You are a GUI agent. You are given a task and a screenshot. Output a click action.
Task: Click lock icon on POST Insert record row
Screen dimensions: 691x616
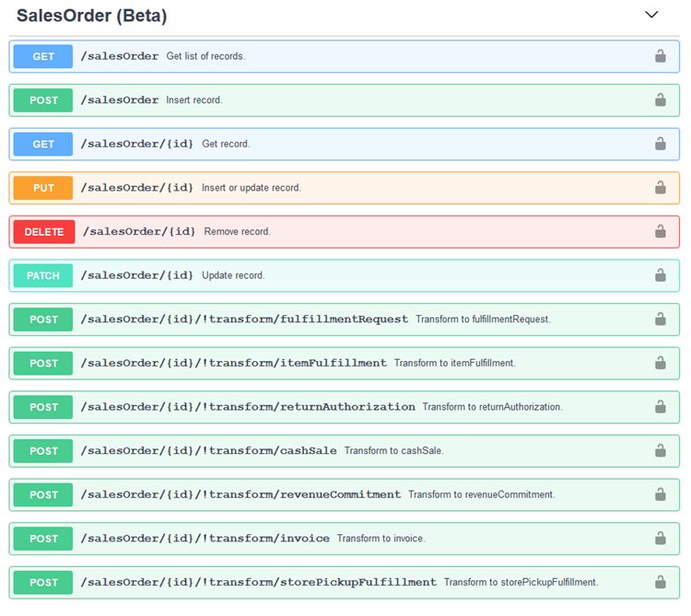[661, 99]
